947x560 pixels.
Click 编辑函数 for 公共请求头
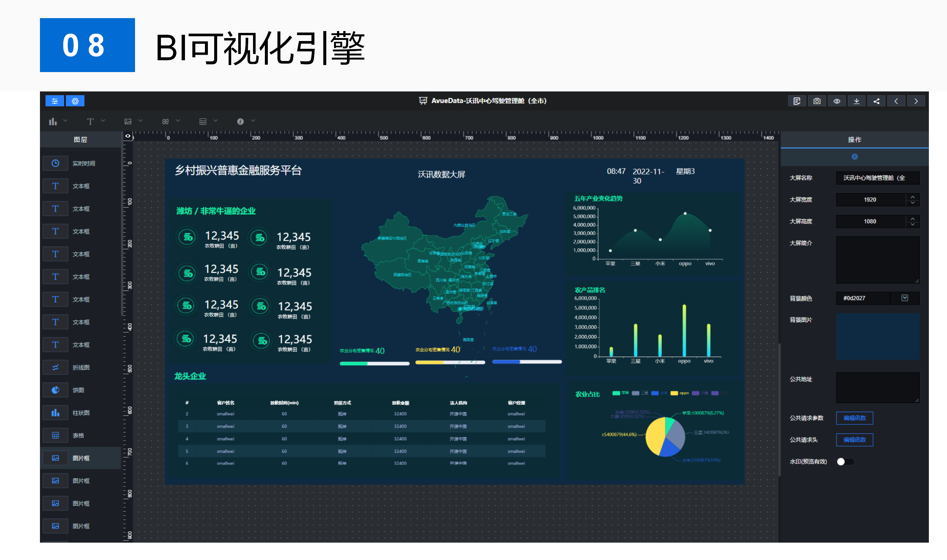(x=855, y=440)
